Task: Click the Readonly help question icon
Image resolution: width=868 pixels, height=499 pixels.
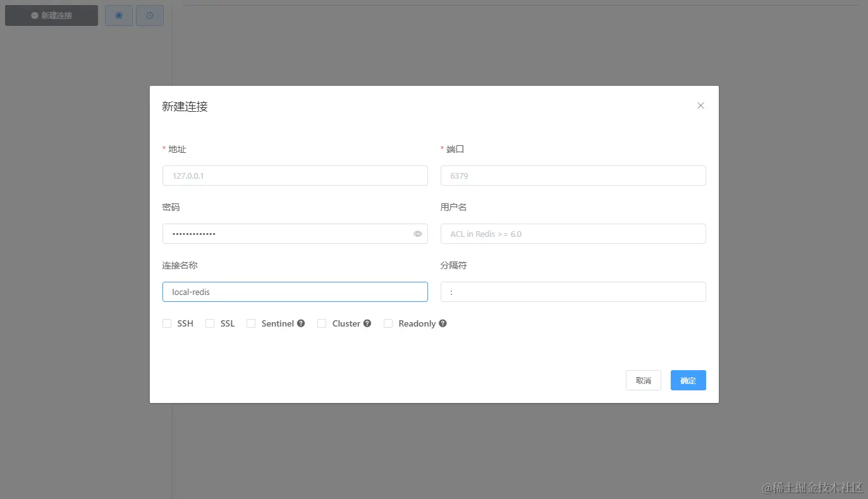Action: point(443,323)
